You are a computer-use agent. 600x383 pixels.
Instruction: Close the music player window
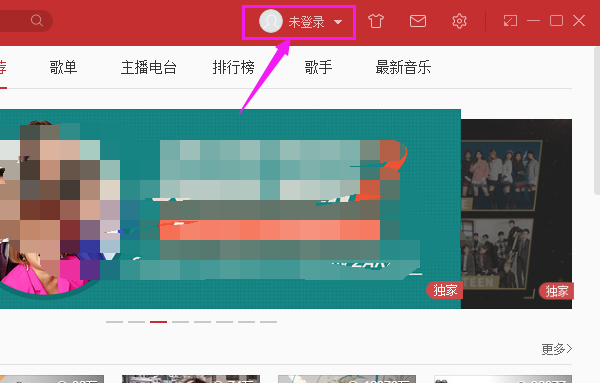[x=579, y=21]
